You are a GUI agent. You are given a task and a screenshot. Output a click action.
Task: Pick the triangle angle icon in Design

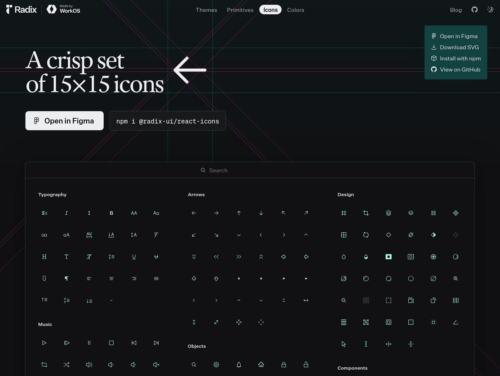(455, 322)
